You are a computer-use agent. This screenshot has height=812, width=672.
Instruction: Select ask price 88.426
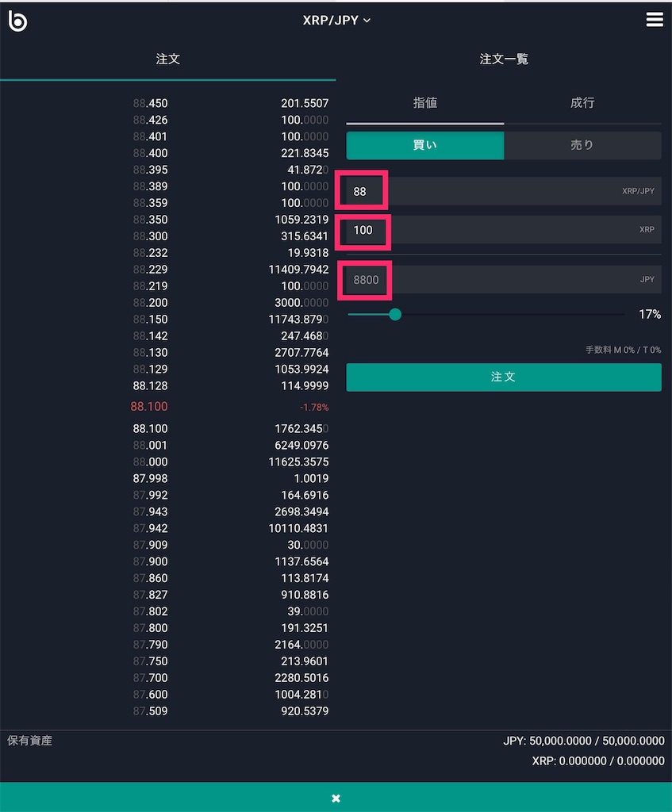(x=150, y=121)
